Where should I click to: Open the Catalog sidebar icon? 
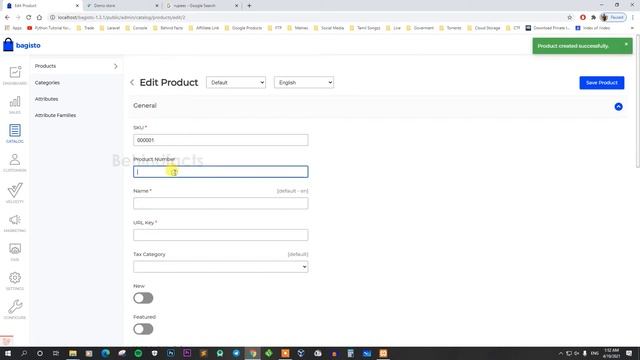point(15,131)
